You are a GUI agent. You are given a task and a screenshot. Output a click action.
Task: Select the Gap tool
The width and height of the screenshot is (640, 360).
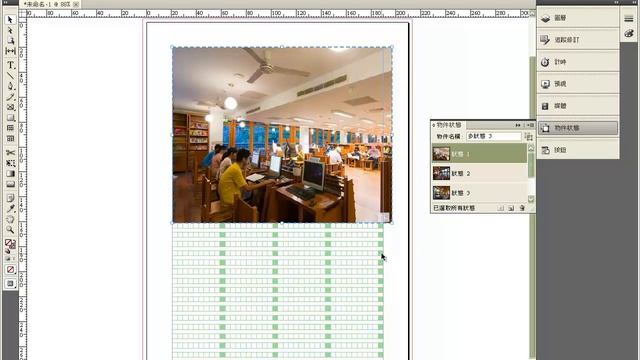tap(10, 51)
